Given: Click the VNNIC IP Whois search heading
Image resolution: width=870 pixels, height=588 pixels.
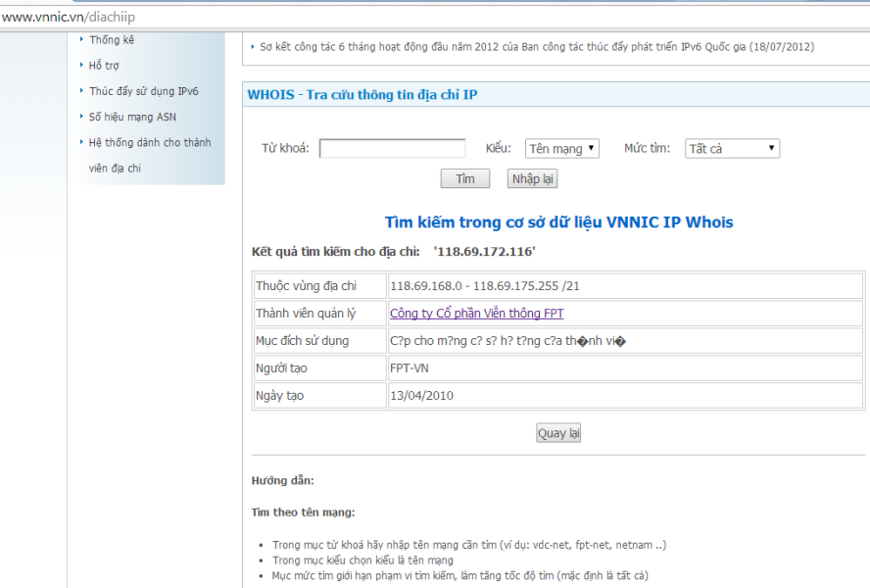Looking at the screenshot, I should tap(558, 222).
